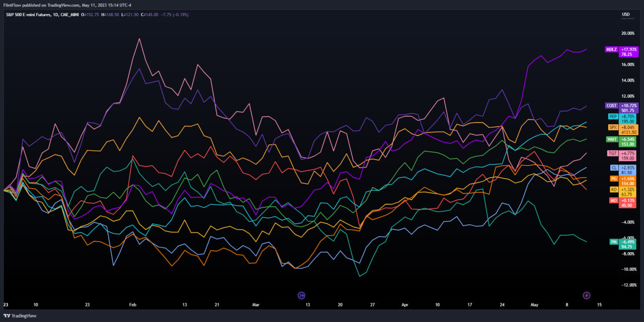
Task: Click the PM symbol label
Action: (614, 242)
